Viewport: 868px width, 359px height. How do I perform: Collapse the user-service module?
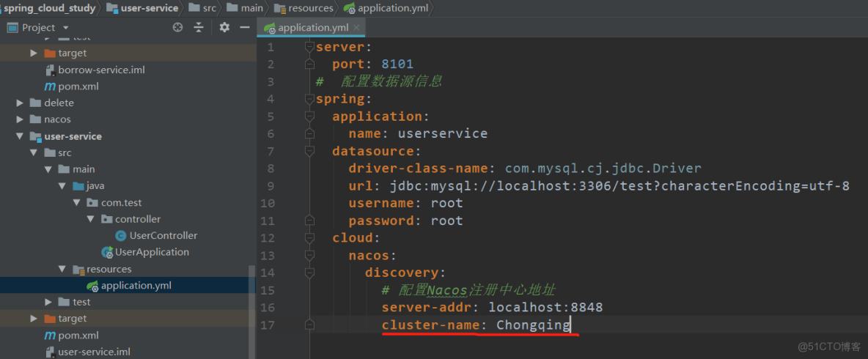pyautogui.click(x=20, y=136)
